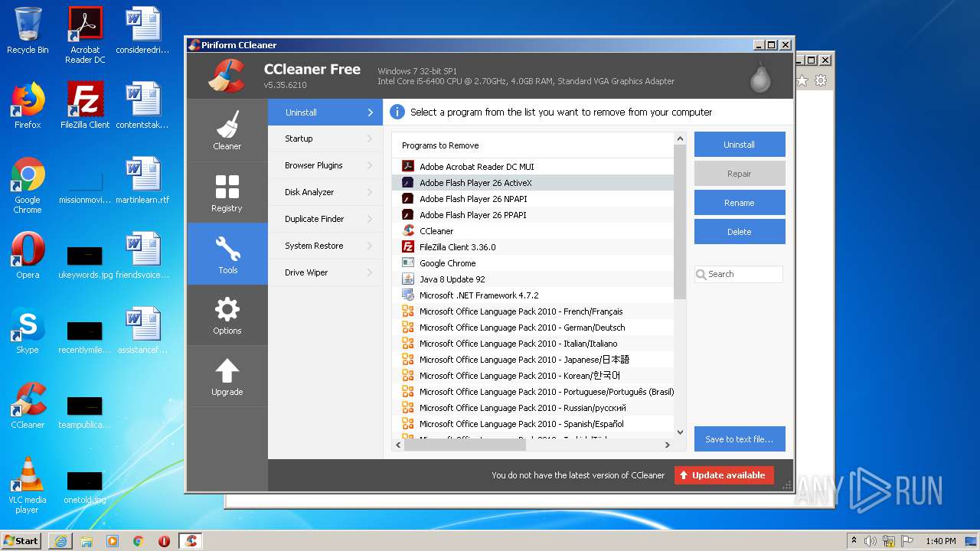
Task: Click the horizontal scrollbar right arrow
Action: (668, 445)
